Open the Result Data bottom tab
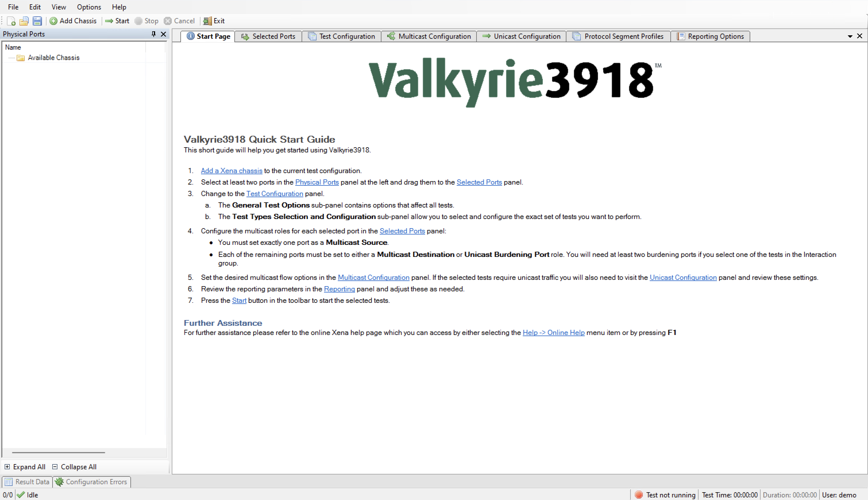This screenshot has width=868, height=500. (x=28, y=482)
